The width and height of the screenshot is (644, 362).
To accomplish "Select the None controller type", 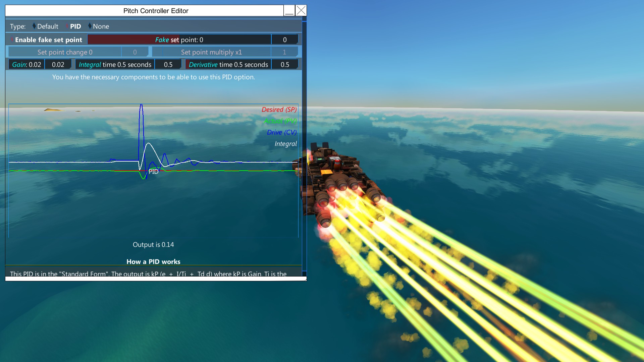I will 99,26.
